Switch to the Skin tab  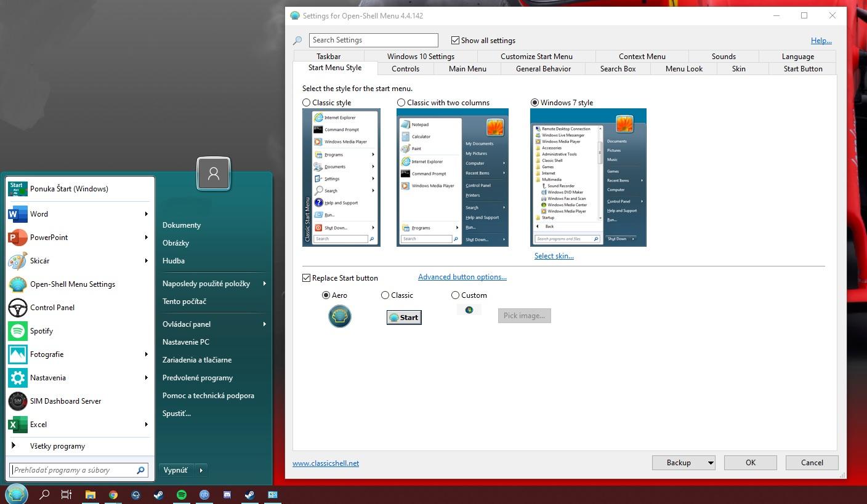[738, 68]
